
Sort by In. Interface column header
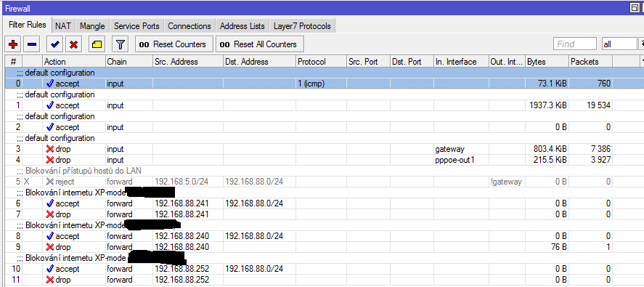pos(461,62)
